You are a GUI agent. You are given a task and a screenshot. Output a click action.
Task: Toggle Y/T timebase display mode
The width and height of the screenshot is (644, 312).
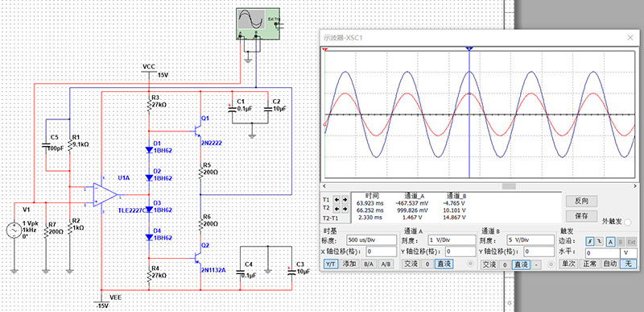331,264
